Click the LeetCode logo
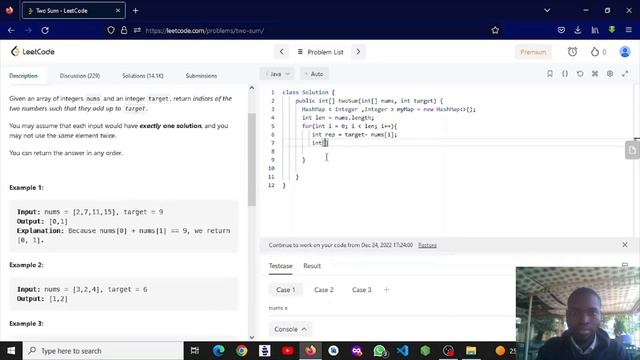This screenshot has width=640, height=360. [33, 52]
